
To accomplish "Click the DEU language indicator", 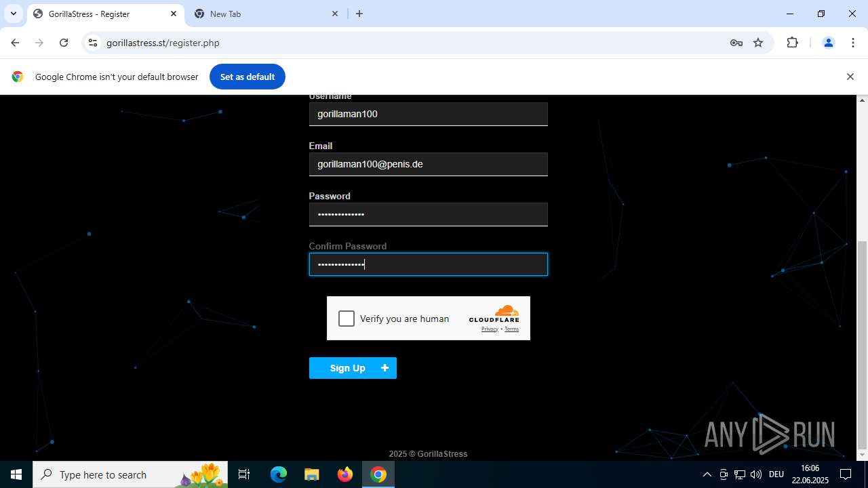I will 776,474.
